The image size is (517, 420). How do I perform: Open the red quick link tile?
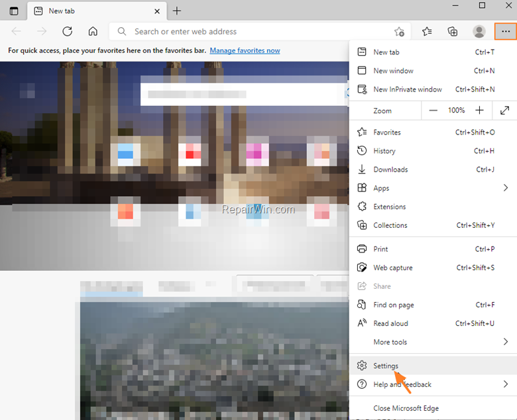click(190, 154)
